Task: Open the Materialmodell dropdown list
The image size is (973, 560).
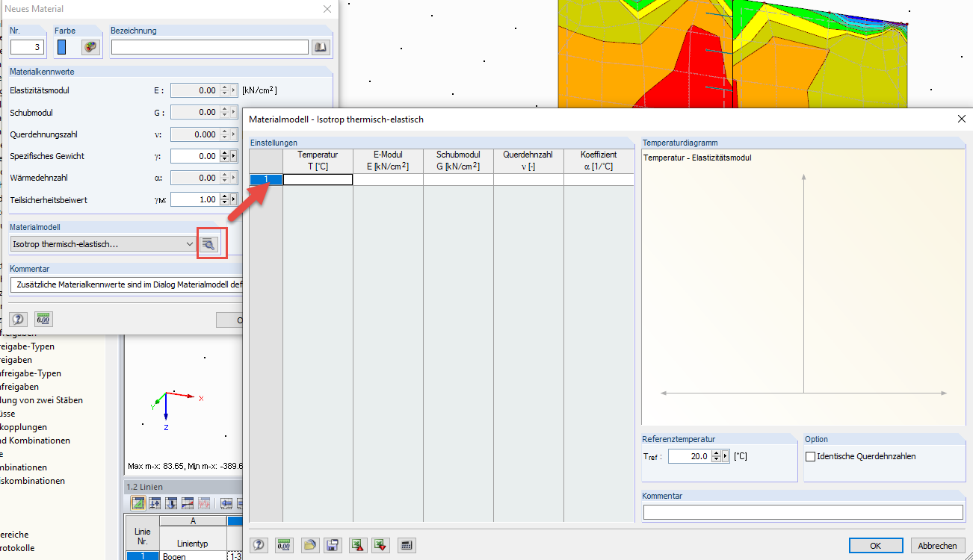Action: tap(189, 243)
